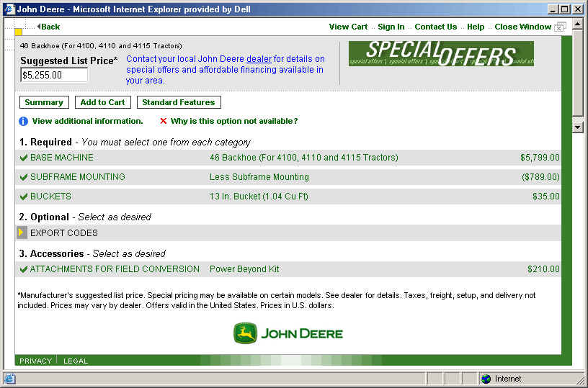Open the PRIVACY footer link
This screenshot has height=388, width=588.
tap(35, 361)
